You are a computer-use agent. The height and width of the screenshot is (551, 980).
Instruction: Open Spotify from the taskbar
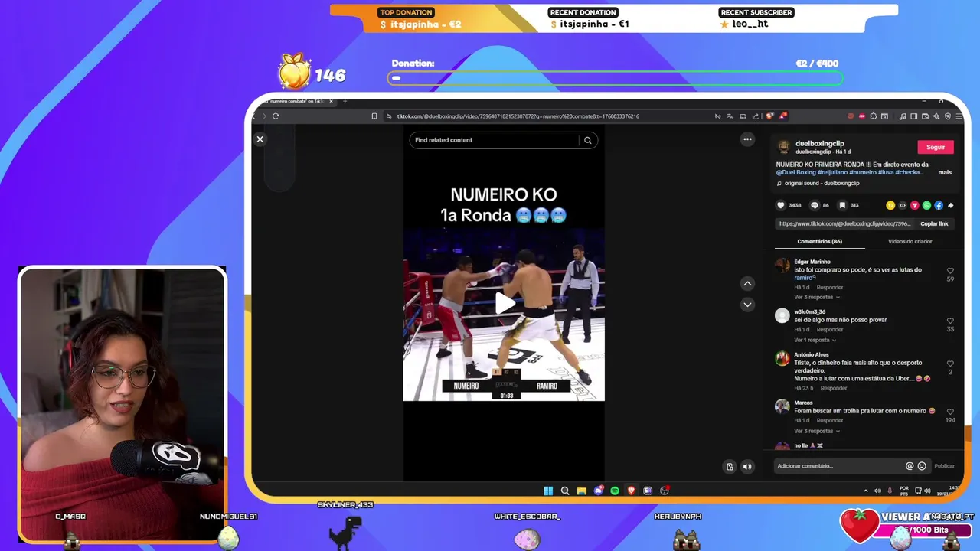pyautogui.click(x=615, y=491)
